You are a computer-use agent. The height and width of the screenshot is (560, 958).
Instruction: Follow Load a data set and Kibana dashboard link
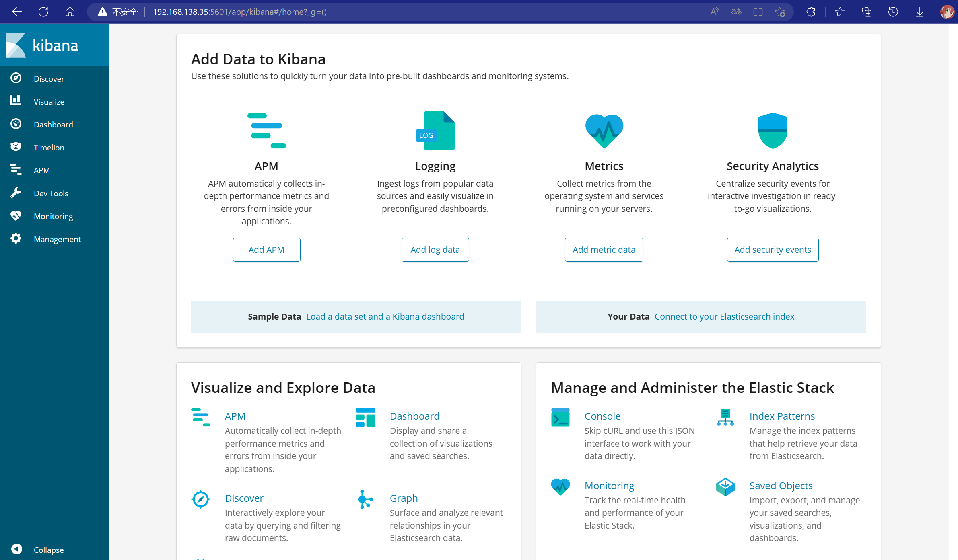[x=385, y=317]
